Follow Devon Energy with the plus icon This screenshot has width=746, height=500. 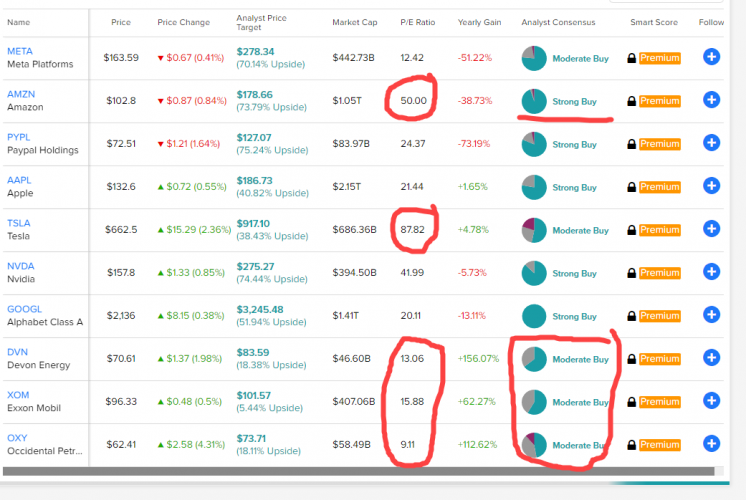(711, 358)
